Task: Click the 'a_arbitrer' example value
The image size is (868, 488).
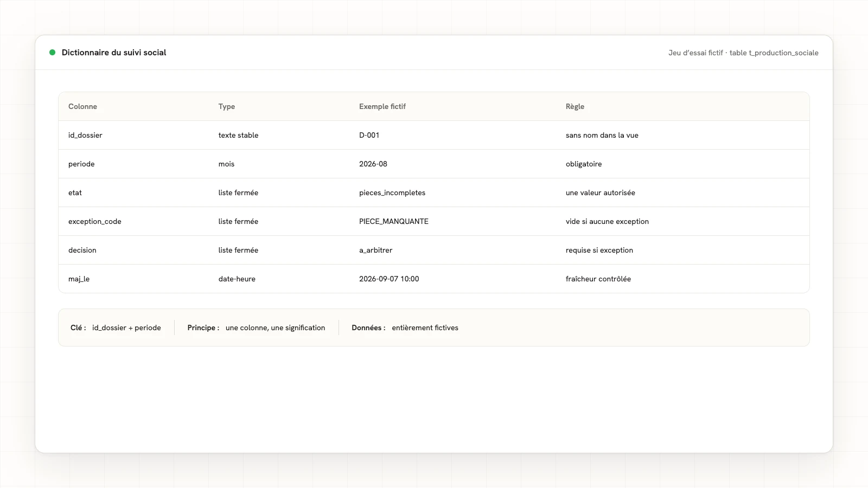Action: (x=375, y=250)
